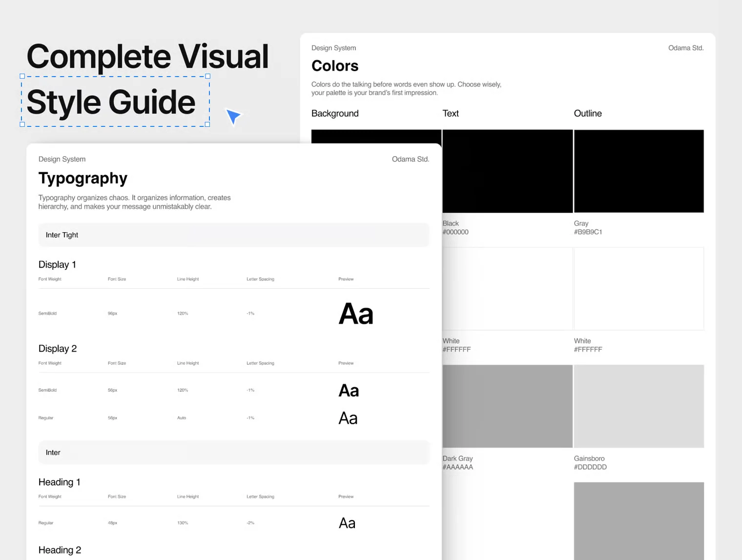The image size is (742, 560).
Task: Click "Odama Std." on the Colors card
Action: click(686, 48)
